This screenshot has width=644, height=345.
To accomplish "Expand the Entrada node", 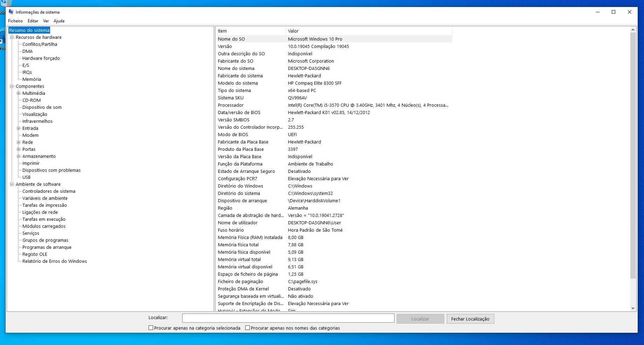I will tap(19, 128).
